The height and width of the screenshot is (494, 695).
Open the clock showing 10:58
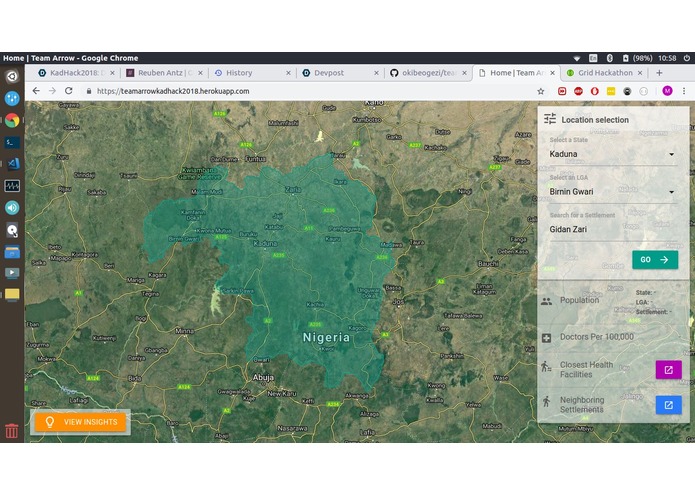(667, 58)
